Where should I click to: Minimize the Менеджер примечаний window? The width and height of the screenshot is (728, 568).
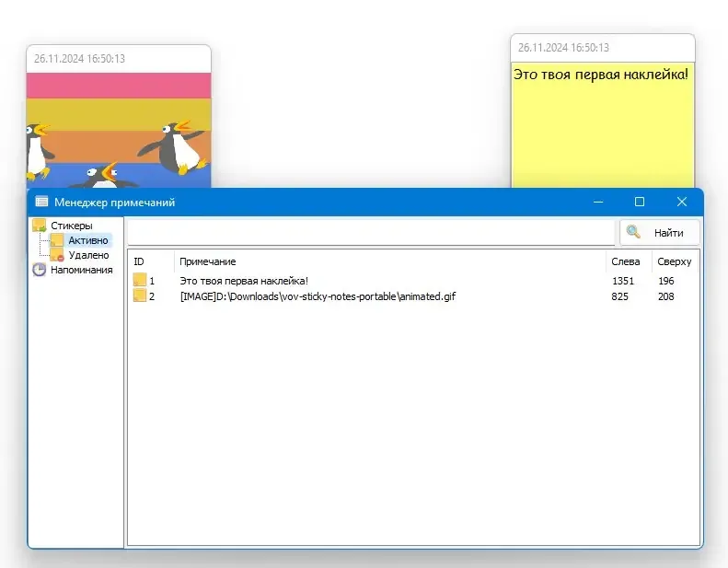point(598,202)
